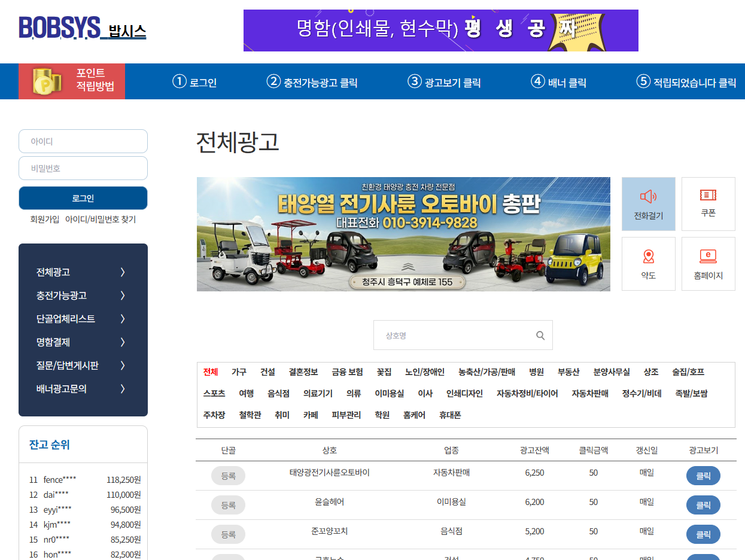Image resolution: width=745 pixels, height=560 pixels.
Task: Click the 포인트 적립방법 coin badge
Action: click(x=72, y=81)
